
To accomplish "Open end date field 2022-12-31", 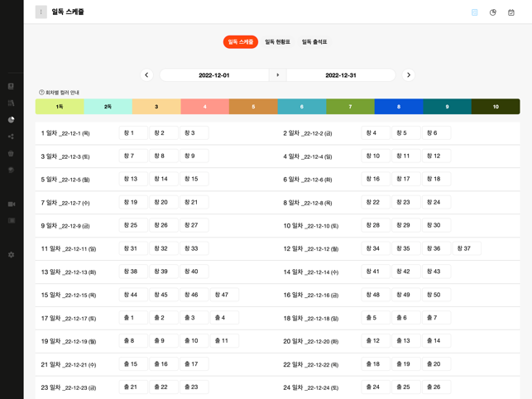I will coord(341,75).
